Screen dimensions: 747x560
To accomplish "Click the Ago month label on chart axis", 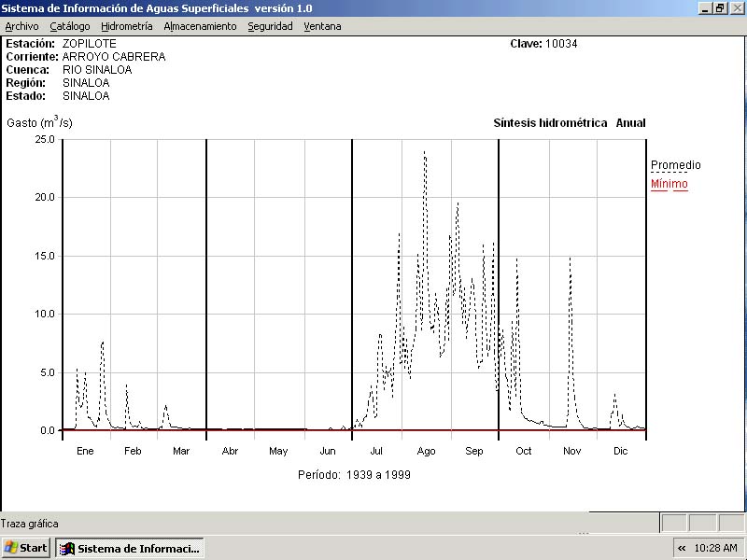I will coord(426,451).
